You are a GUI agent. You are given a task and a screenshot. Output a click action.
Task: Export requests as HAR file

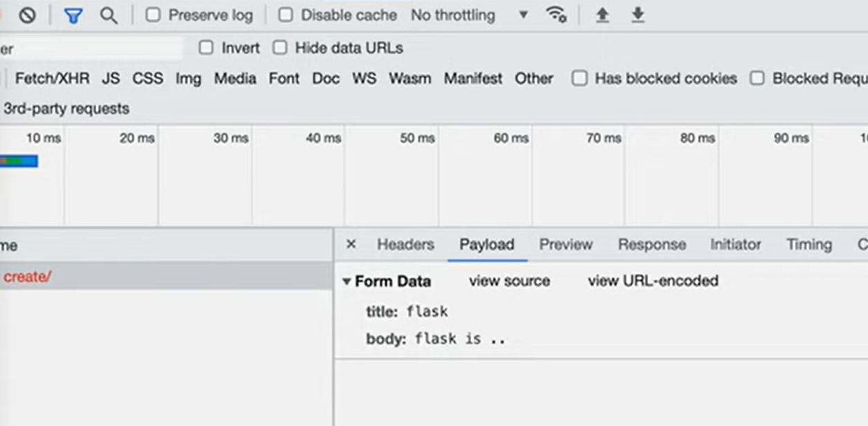pyautogui.click(x=637, y=15)
